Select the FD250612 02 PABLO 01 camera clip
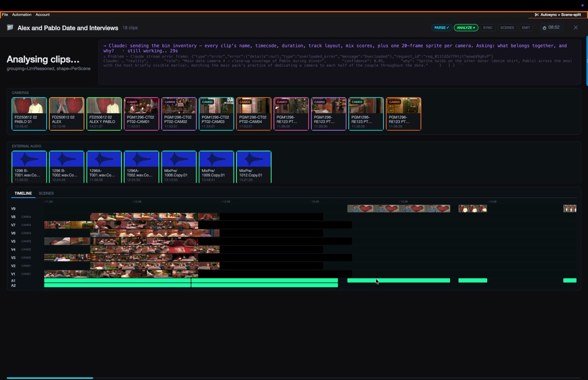This screenshot has height=380, width=588. tap(29, 114)
